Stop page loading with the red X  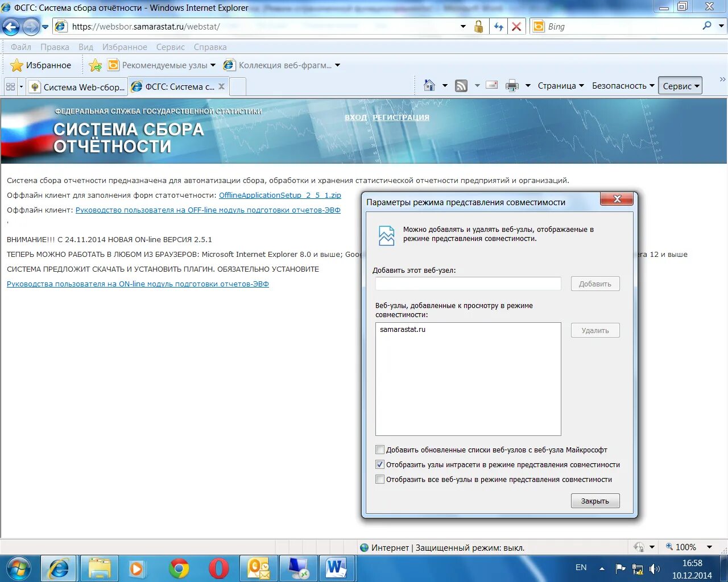(x=516, y=27)
